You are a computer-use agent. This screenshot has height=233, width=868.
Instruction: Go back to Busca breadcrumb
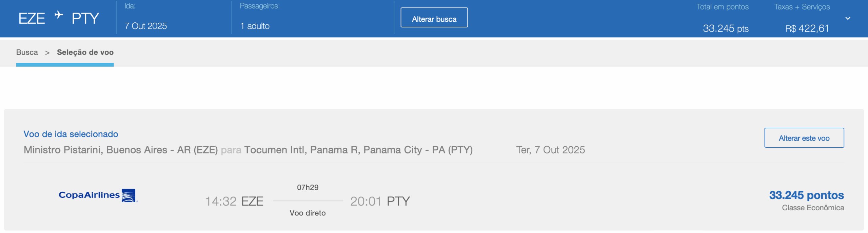pos(27,52)
